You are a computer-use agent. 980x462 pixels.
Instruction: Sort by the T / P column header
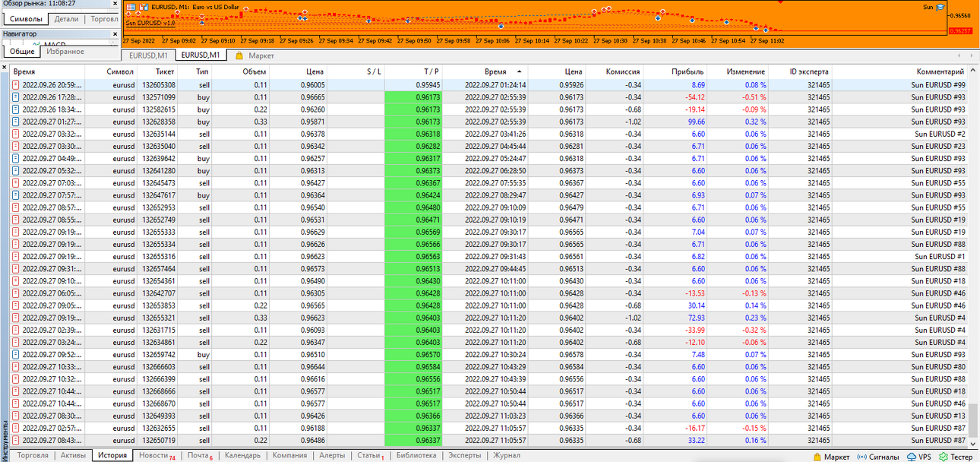pos(413,71)
